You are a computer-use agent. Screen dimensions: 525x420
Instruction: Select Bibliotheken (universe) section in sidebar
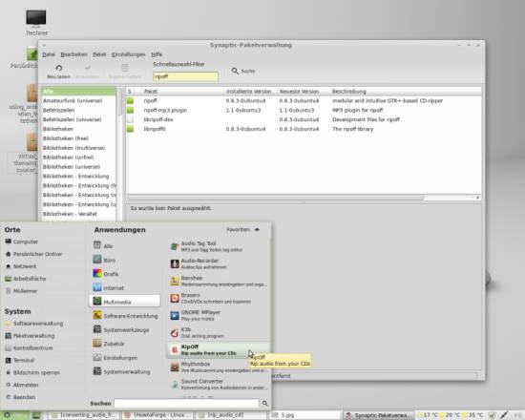pyautogui.click(x=72, y=166)
